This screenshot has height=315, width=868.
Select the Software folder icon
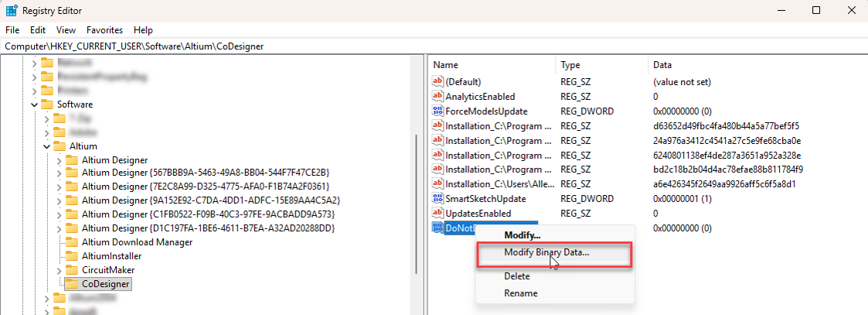(48, 104)
